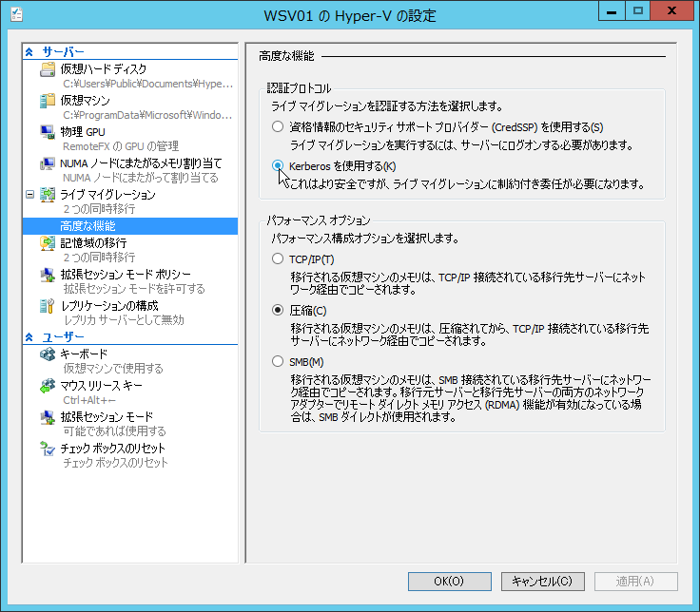Select the Kerberos を使用する radio button
700x612 pixels.
[x=278, y=165]
